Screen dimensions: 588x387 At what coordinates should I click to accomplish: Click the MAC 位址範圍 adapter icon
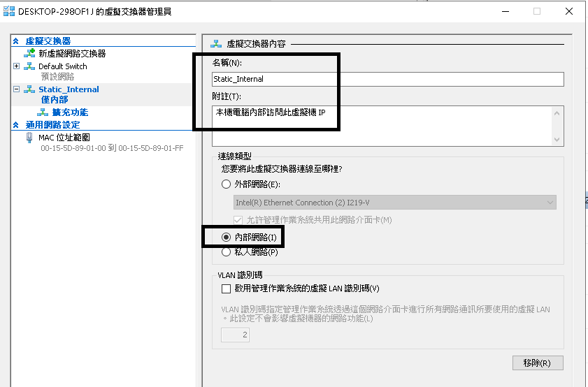tap(29, 138)
